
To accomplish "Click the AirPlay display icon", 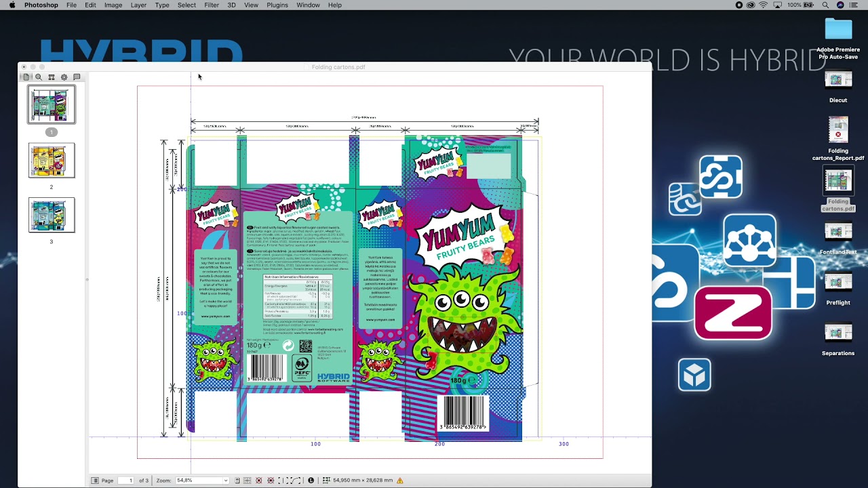I will pos(776,5).
